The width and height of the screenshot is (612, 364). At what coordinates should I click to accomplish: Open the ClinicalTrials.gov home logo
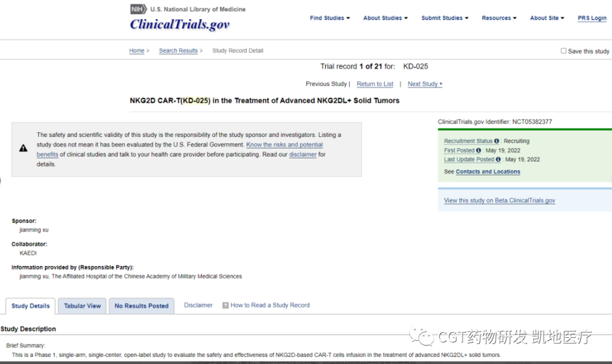pos(179,24)
